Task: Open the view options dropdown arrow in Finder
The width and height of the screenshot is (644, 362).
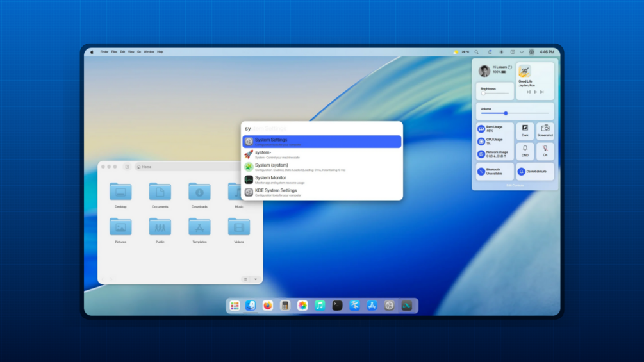Action: [256, 279]
